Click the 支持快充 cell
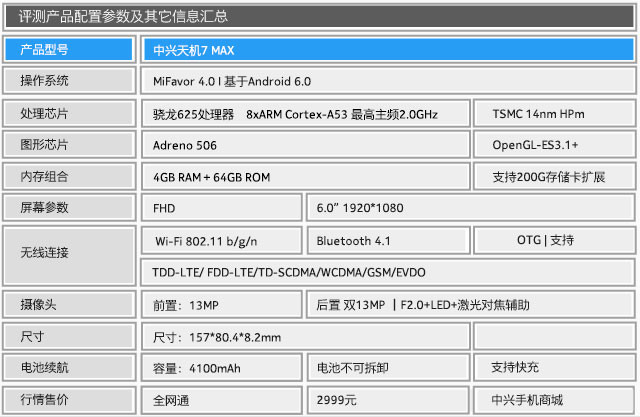The height and width of the screenshot is (417, 640). [x=554, y=368]
